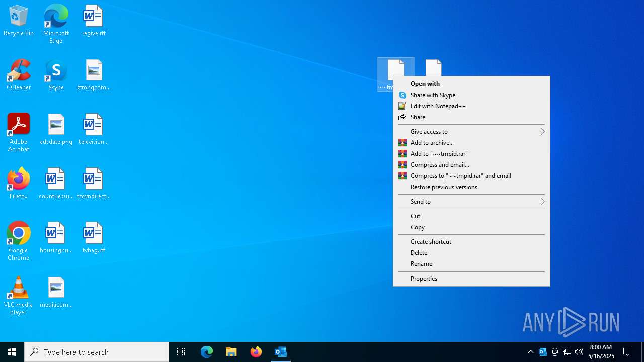This screenshot has height=362, width=644.
Task: Choose Rename from the context menu
Action: coord(471,264)
